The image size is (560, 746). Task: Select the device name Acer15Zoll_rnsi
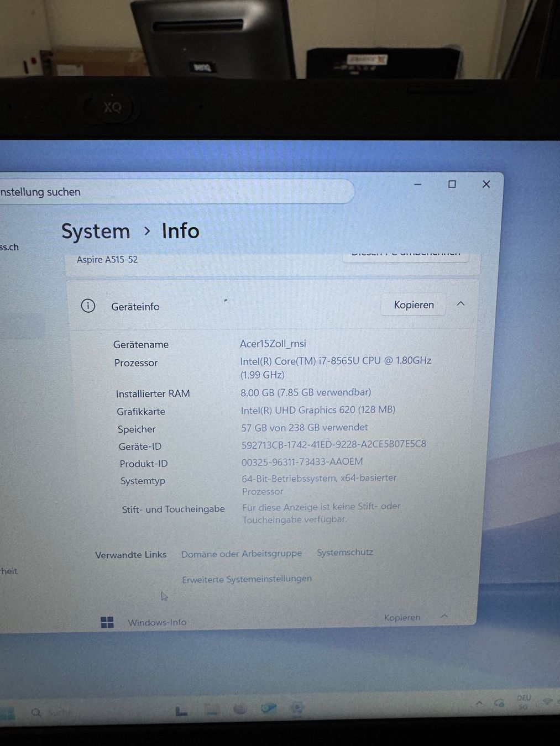click(273, 343)
